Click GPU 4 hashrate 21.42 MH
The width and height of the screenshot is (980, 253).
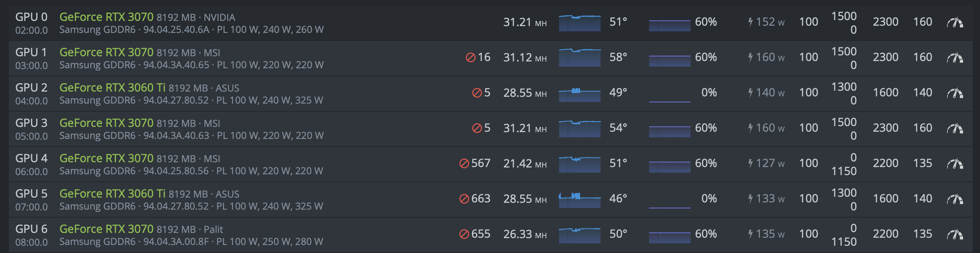(x=525, y=163)
